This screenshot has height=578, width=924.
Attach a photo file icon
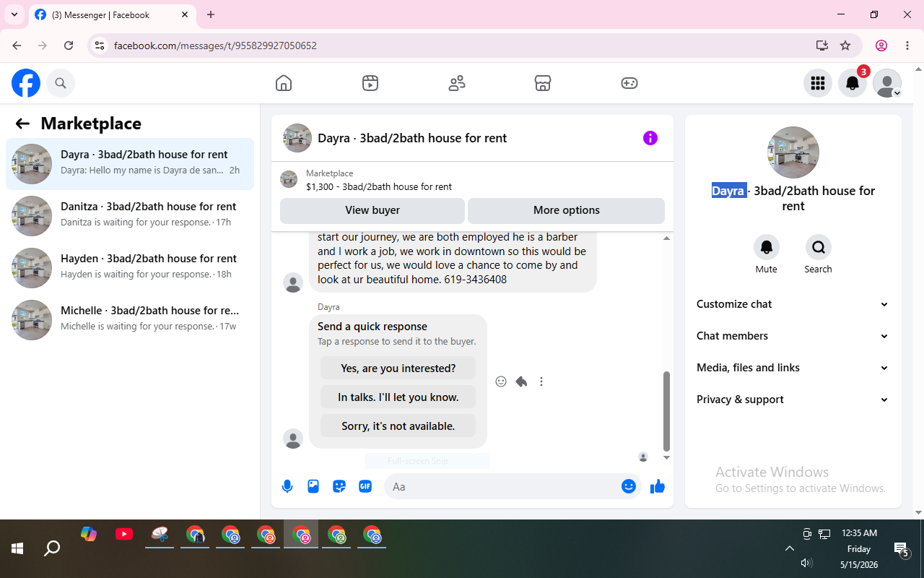(313, 486)
